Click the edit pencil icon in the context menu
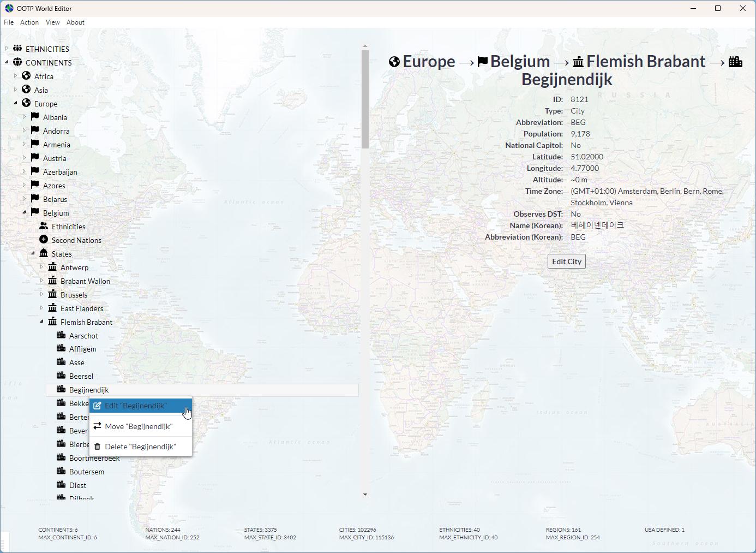The width and height of the screenshot is (756, 553). click(97, 405)
